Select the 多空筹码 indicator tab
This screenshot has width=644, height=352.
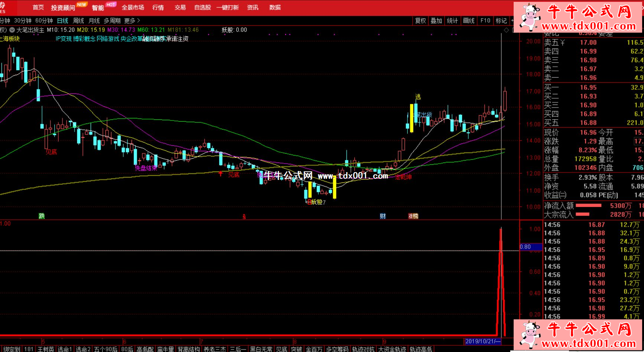(x=337, y=349)
